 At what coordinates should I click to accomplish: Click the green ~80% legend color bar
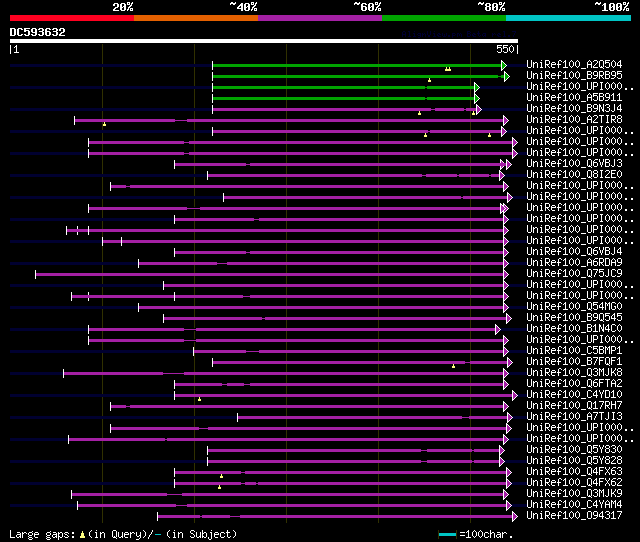[x=444, y=18]
